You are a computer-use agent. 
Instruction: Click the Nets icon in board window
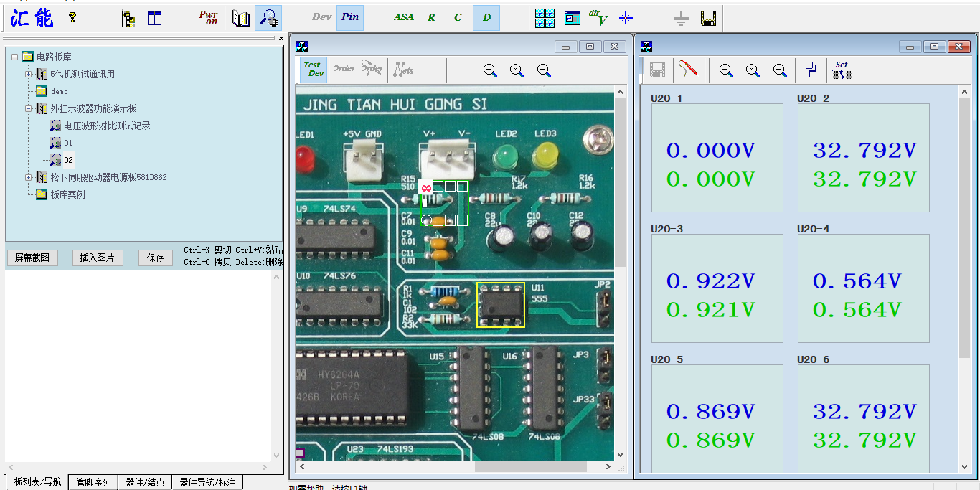pyautogui.click(x=404, y=70)
